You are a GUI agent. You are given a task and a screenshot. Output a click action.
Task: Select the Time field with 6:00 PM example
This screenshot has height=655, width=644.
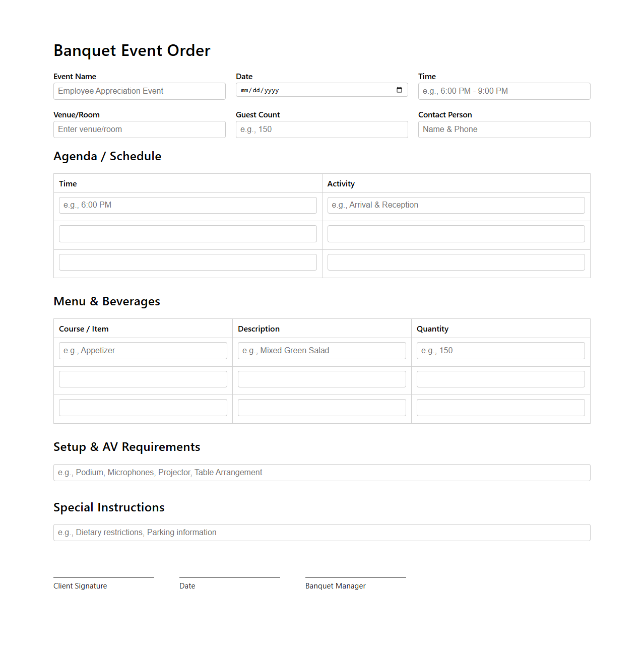coord(503,91)
